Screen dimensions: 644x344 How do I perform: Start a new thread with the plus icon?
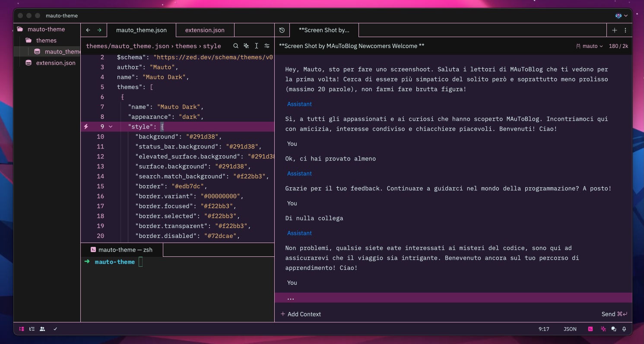tap(615, 30)
